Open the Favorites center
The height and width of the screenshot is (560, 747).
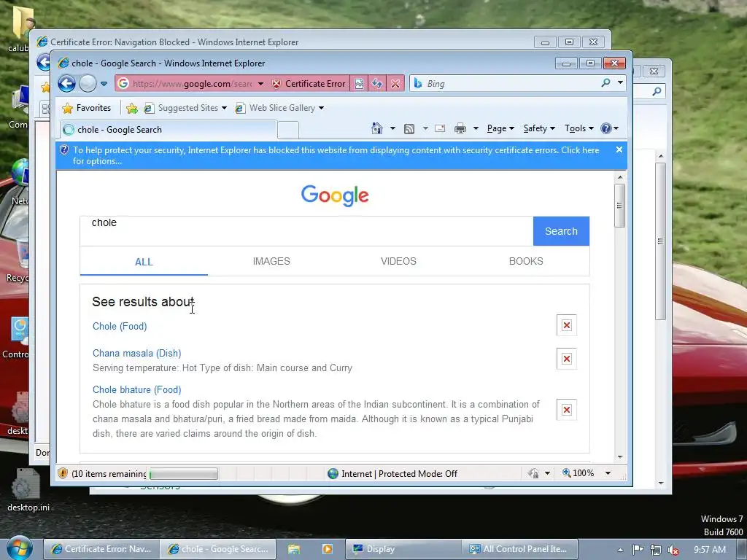point(87,108)
